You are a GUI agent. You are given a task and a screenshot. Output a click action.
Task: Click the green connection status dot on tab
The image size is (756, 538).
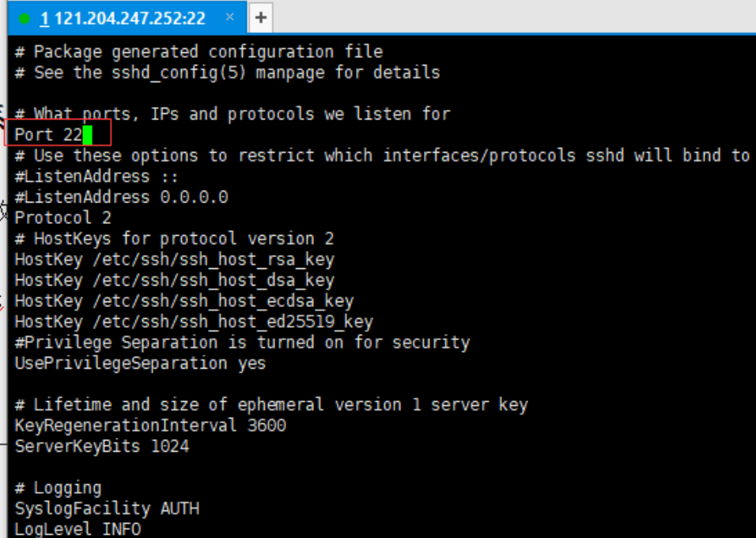point(24,18)
